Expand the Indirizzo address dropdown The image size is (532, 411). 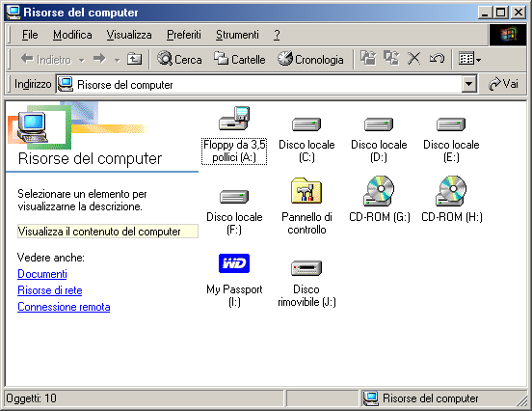click(x=469, y=84)
